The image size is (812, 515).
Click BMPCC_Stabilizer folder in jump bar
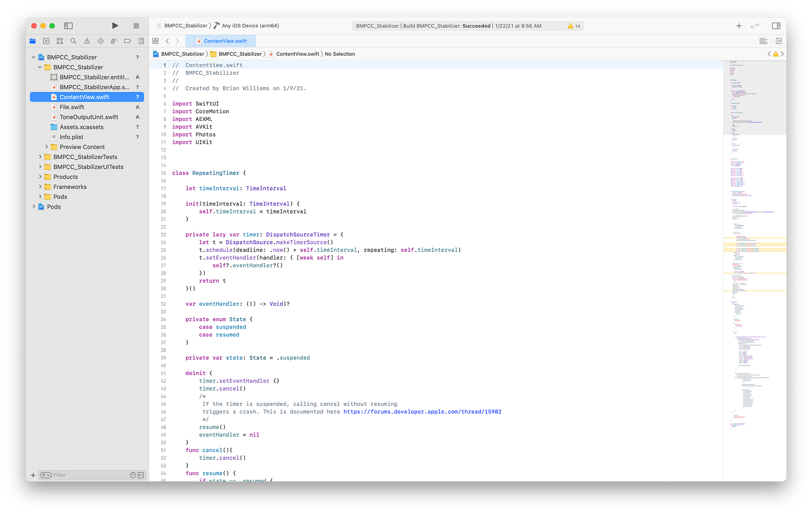tap(236, 54)
